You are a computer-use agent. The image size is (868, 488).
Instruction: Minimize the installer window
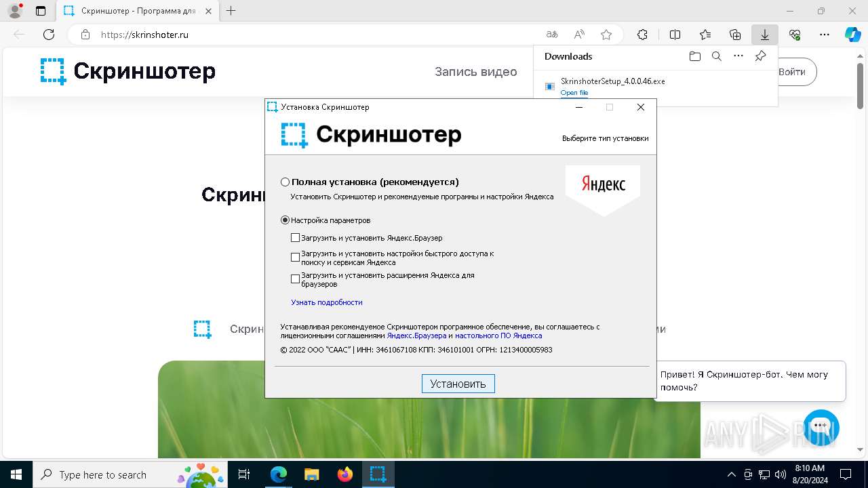tap(579, 107)
